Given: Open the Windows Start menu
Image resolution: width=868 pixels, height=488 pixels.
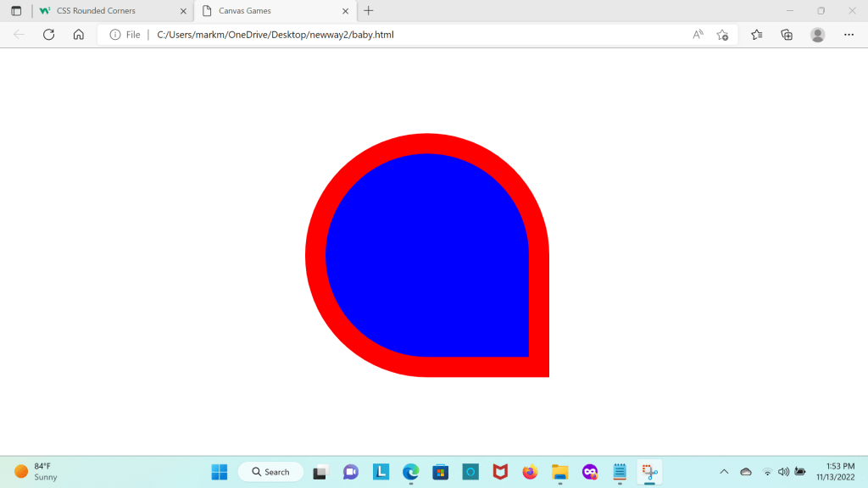Looking at the screenshot, I should [220, 472].
